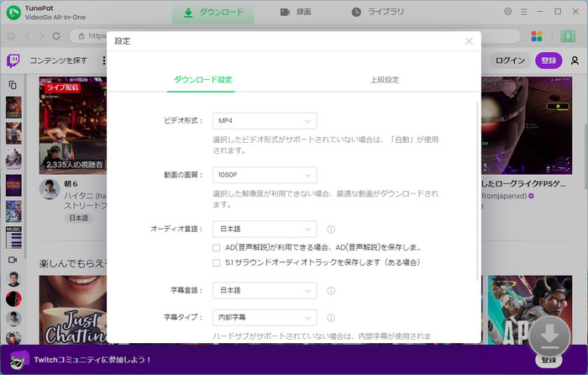Click the large round download button
The image size is (588, 375).
coord(549,335)
